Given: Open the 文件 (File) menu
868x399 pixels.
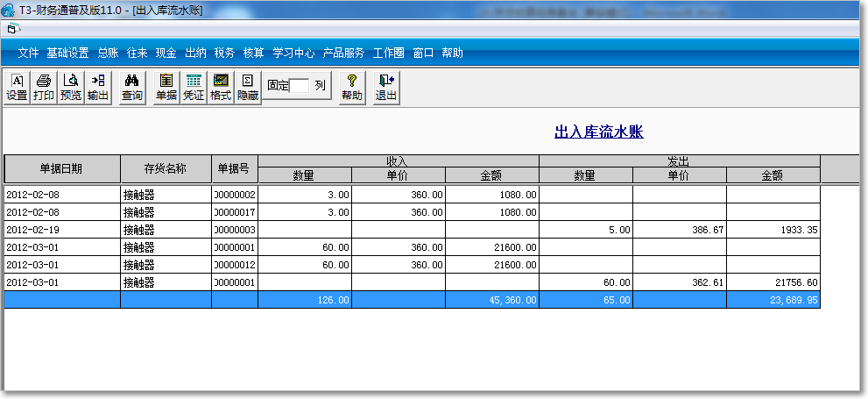Looking at the screenshot, I should pos(29,53).
